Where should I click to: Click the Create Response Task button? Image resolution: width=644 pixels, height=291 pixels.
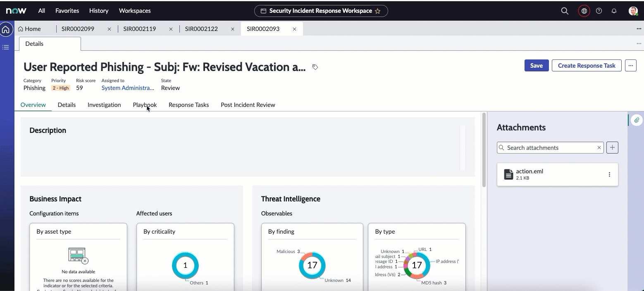(587, 65)
